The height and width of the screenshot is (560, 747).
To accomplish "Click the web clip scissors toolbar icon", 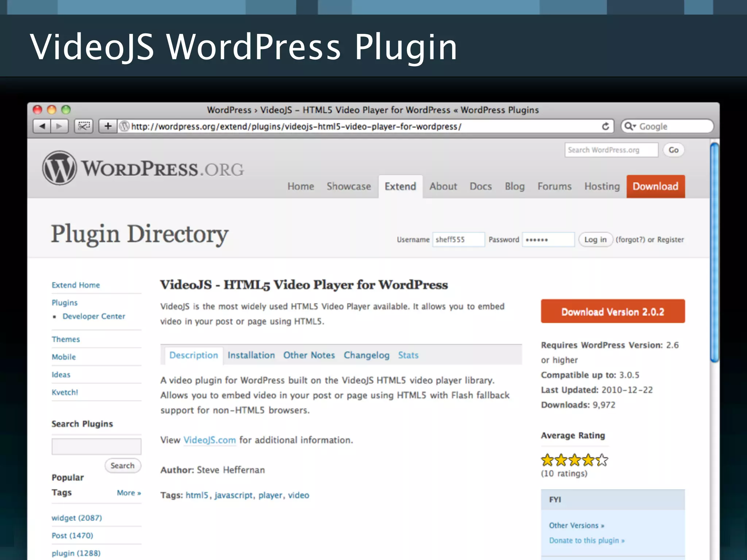I will click(84, 127).
